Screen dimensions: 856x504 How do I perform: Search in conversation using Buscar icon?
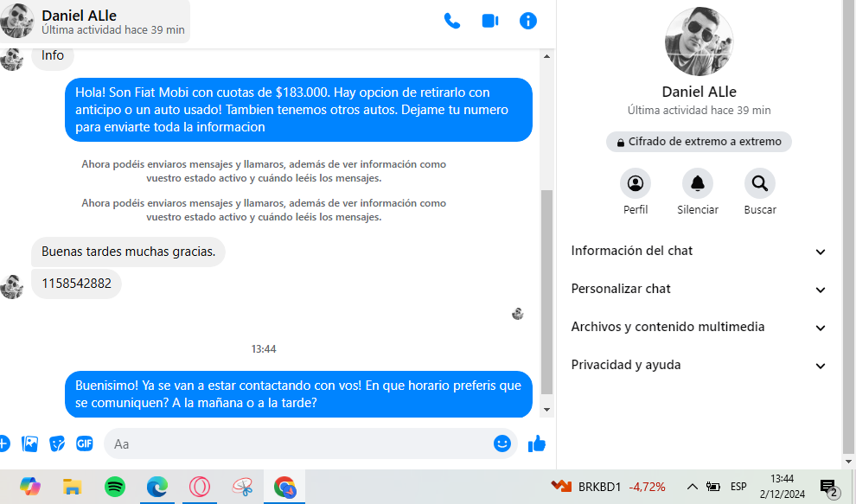[760, 183]
